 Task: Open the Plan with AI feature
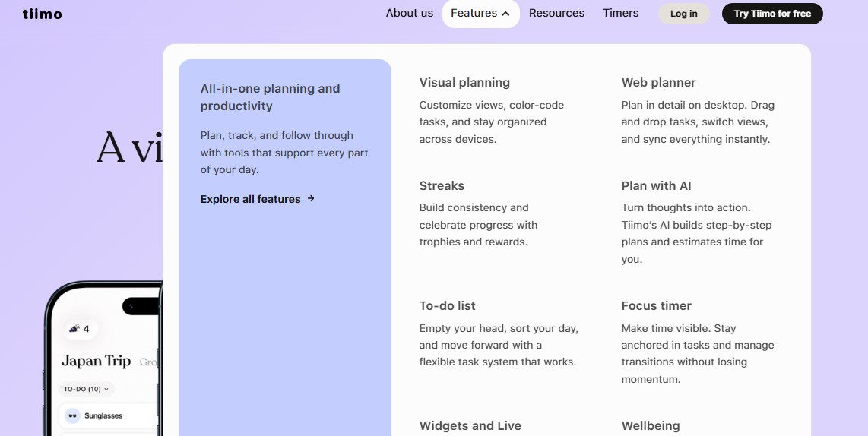[x=656, y=186]
